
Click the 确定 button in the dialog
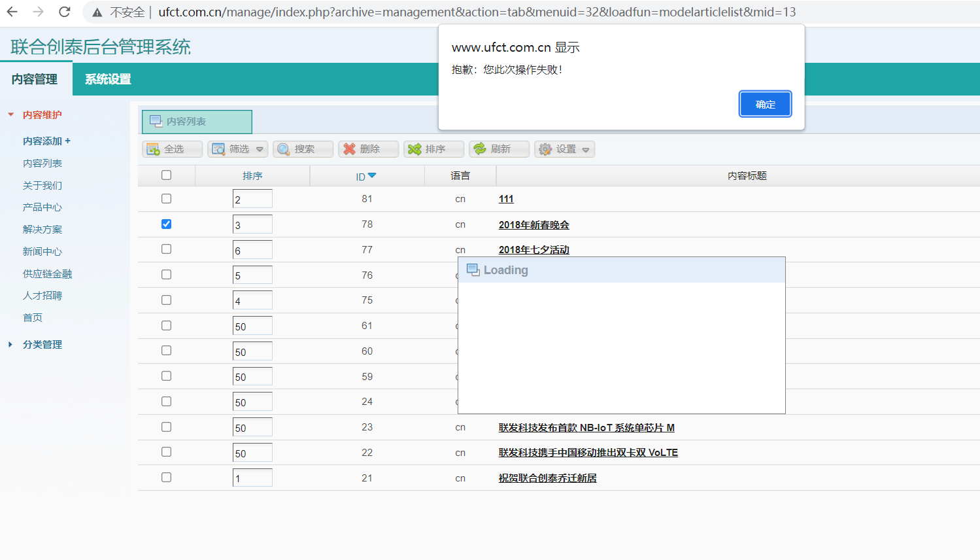[x=765, y=103]
